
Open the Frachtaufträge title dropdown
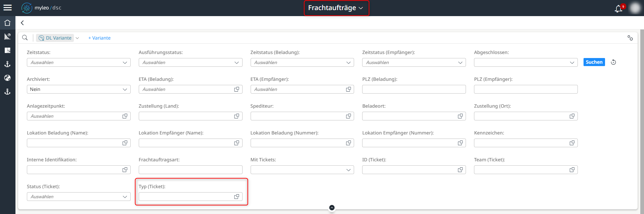[336, 8]
